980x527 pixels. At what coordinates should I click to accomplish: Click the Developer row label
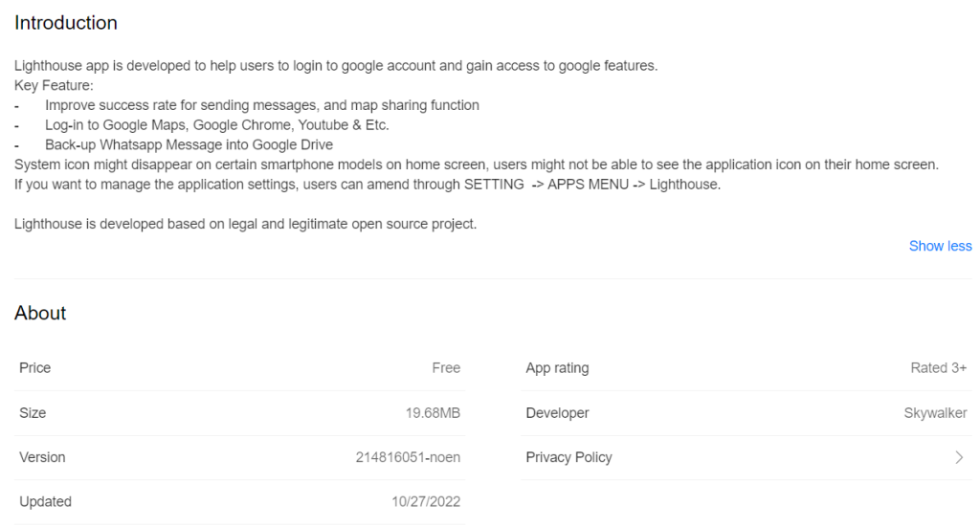pyautogui.click(x=558, y=413)
